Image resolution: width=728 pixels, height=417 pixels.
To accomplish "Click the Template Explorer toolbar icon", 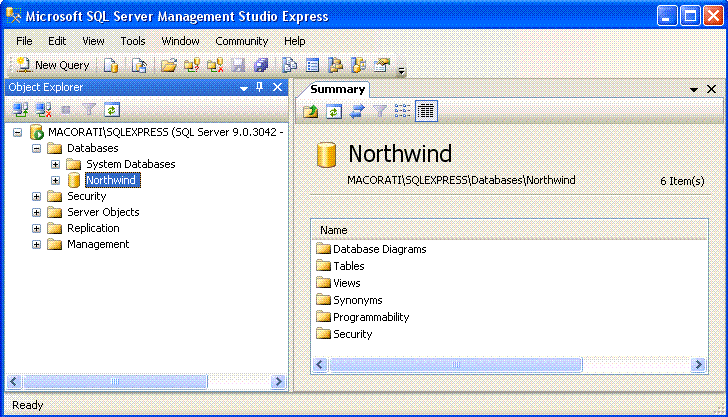I will click(358, 65).
